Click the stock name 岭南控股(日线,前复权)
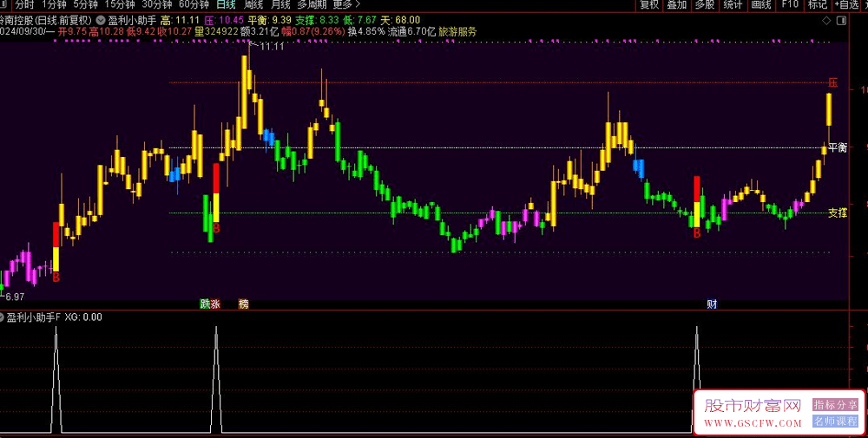The width and height of the screenshot is (868, 438). (x=45, y=21)
